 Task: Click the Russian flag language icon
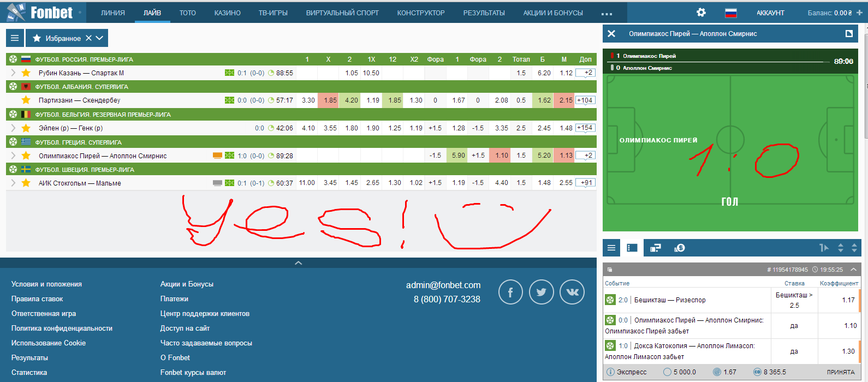tap(730, 13)
